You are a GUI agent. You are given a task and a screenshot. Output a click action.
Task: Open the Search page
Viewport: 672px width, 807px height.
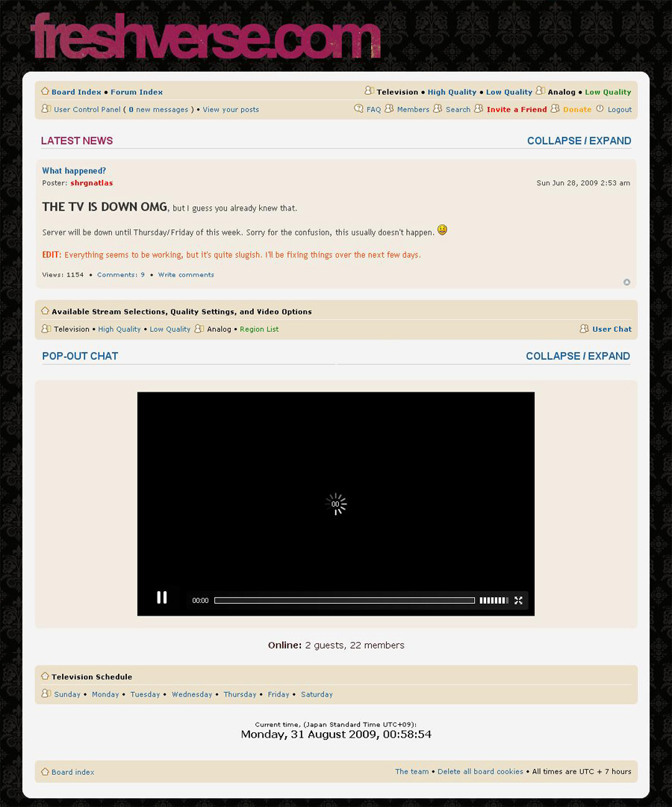point(458,110)
